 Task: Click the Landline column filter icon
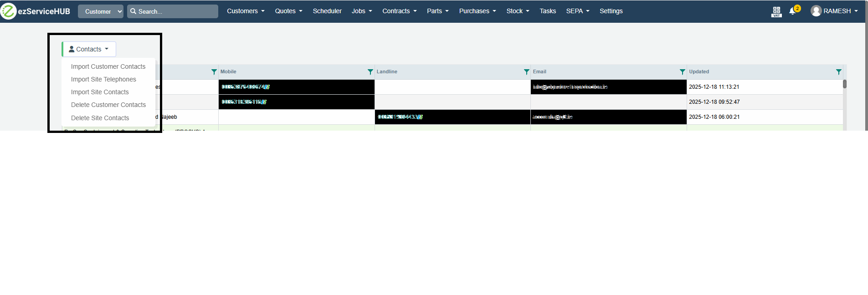(x=526, y=72)
